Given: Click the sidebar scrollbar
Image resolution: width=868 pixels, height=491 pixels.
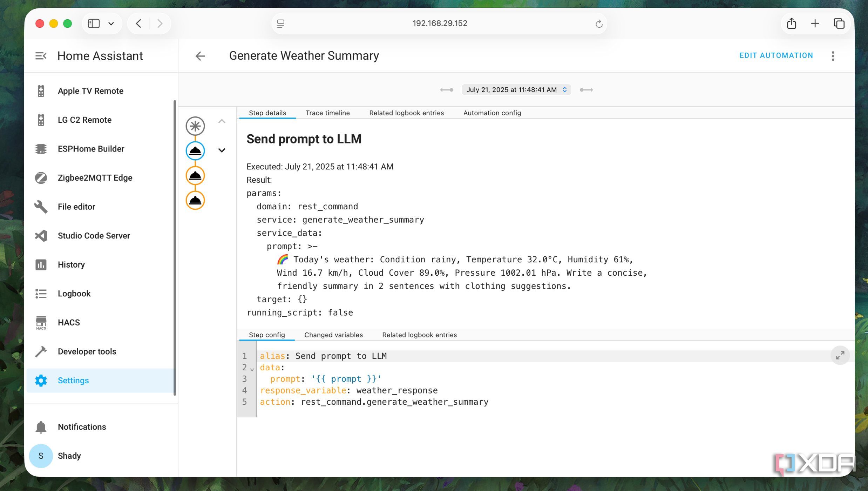Looking at the screenshot, I should coord(175,248).
